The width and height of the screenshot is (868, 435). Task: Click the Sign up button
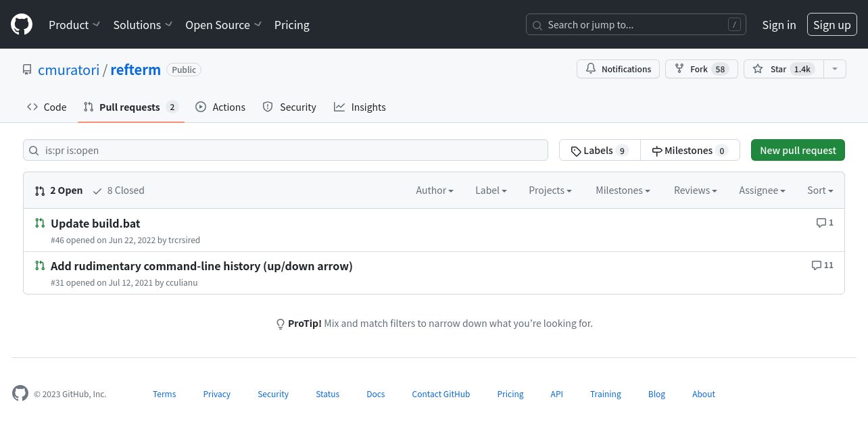[x=832, y=25]
